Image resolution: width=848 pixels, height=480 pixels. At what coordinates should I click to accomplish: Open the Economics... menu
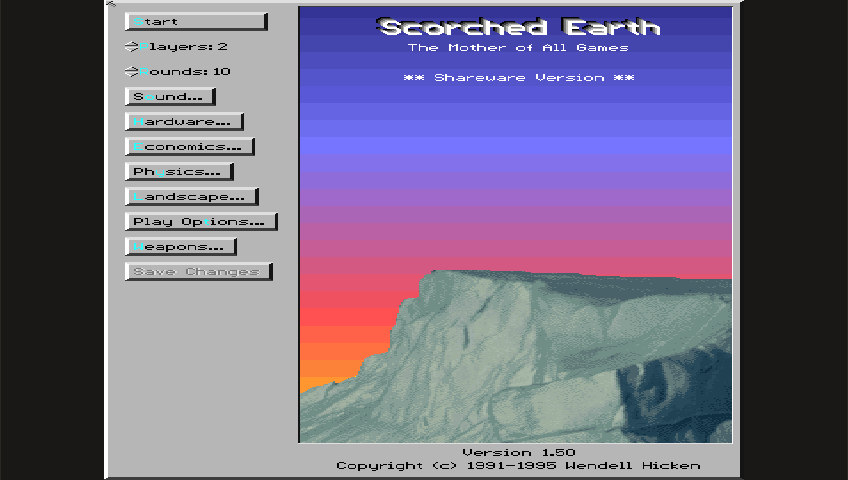[190, 146]
